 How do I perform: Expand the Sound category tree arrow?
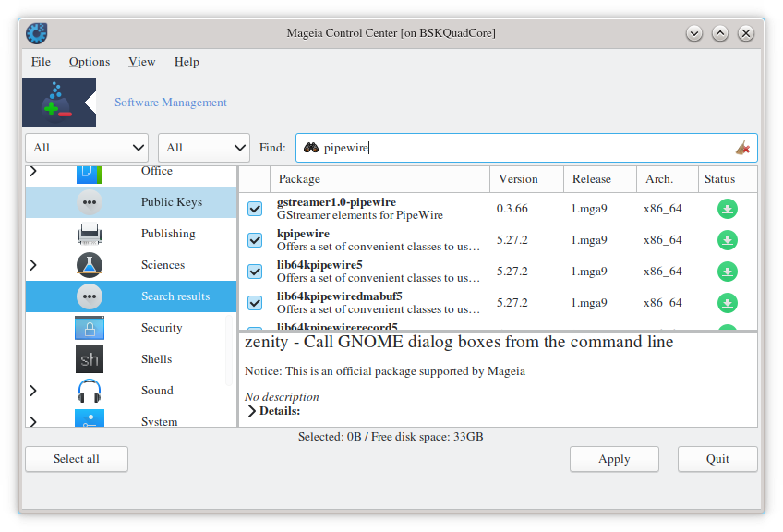tap(33, 391)
